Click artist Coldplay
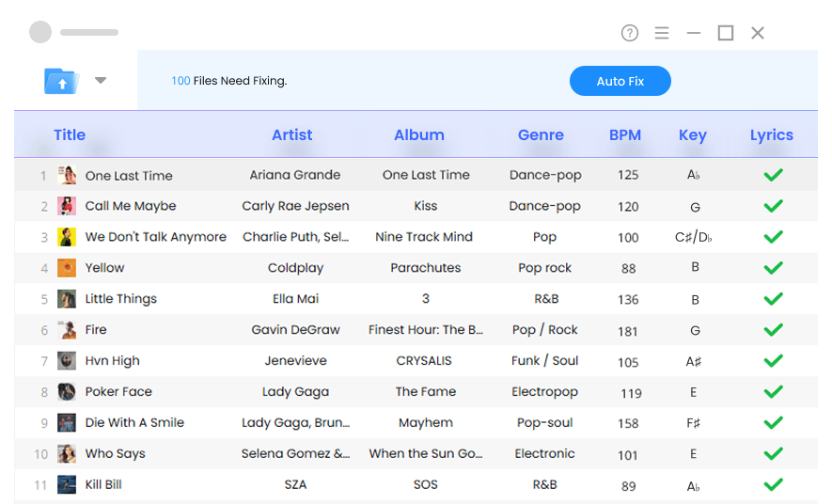 (x=295, y=268)
